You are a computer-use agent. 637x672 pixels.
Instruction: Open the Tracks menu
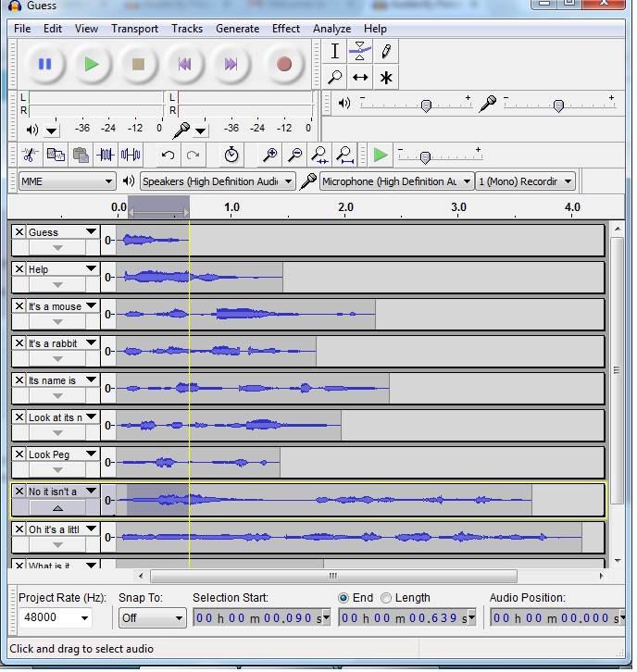pos(187,29)
